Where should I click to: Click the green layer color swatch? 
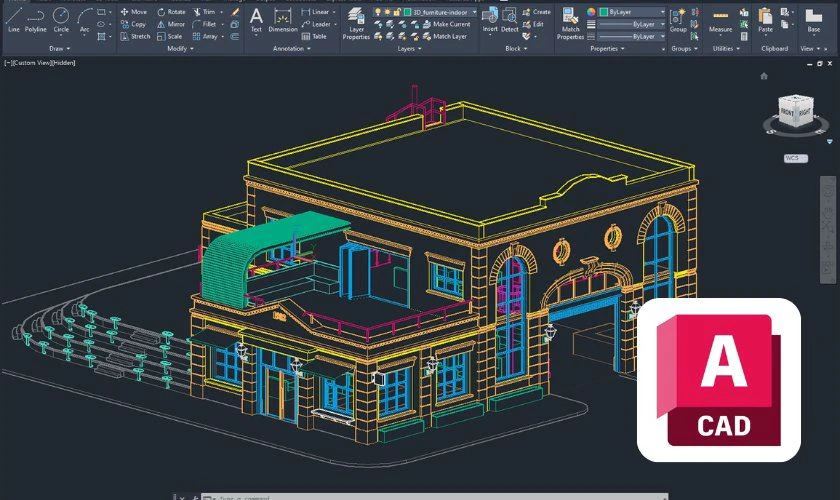pyautogui.click(x=407, y=12)
